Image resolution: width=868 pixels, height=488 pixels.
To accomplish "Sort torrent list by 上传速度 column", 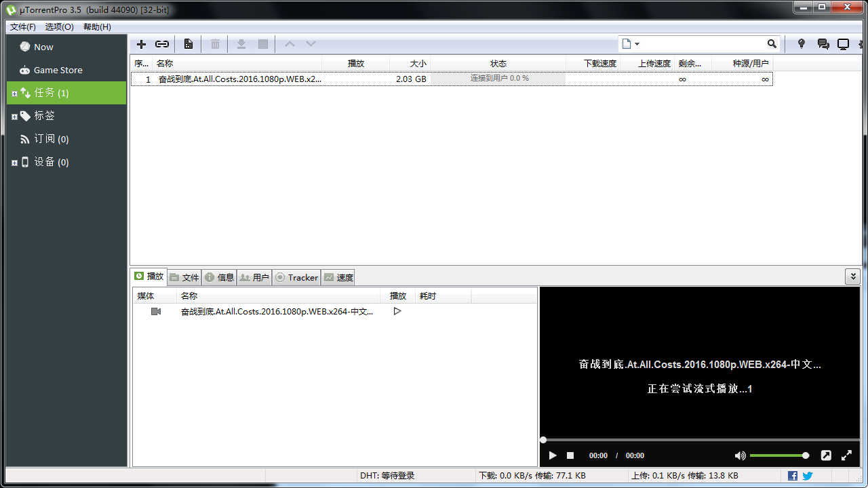I will point(647,63).
